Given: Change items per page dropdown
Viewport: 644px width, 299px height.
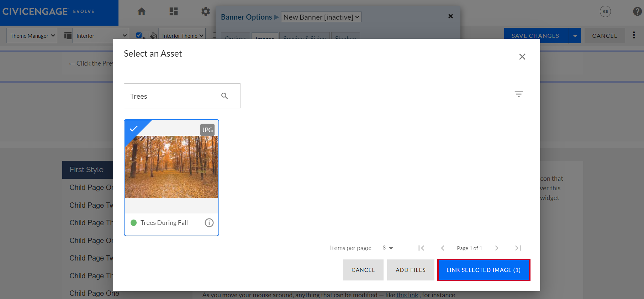Looking at the screenshot, I should point(388,248).
